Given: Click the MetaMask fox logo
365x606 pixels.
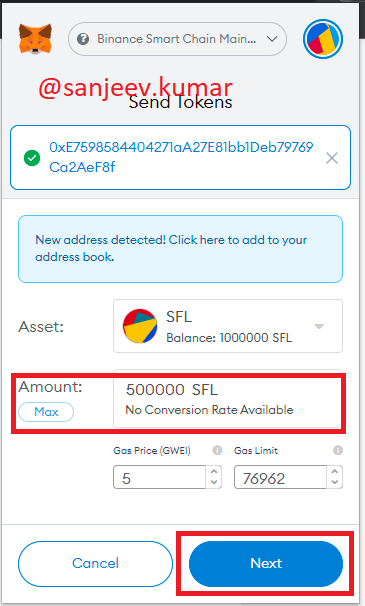Looking at the screenshot, I should pos(35,39).
